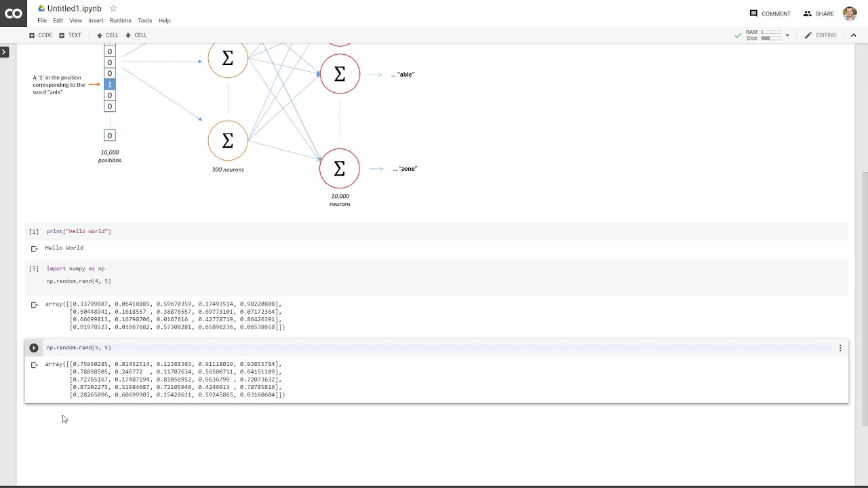Screen dimensions: 868x488
Task: Star the Untitled1.ipynb notebook
Action: (x=113, y=8)
